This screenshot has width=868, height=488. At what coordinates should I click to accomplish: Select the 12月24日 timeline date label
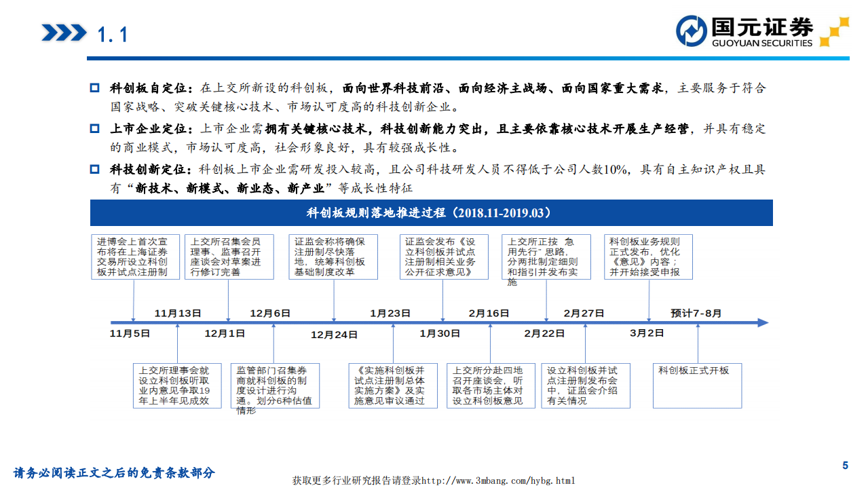pos(334,334)
